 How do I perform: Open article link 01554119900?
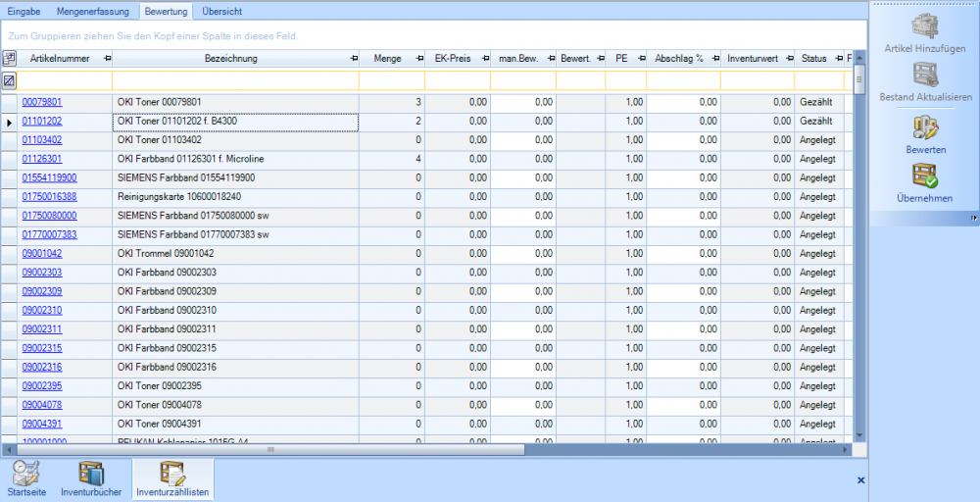point(49,177)
